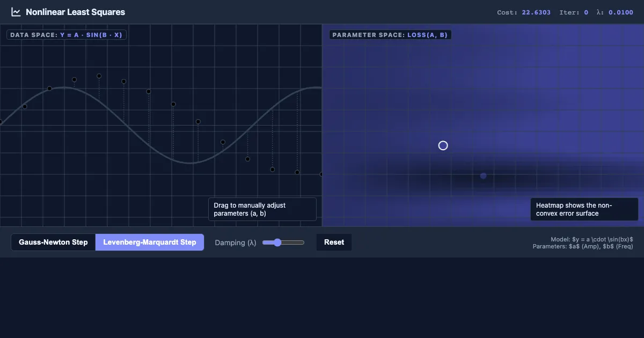Click the Parameters Amp Freq text
This screenshot has width=644, height=338.
click(x=583, y=246)
